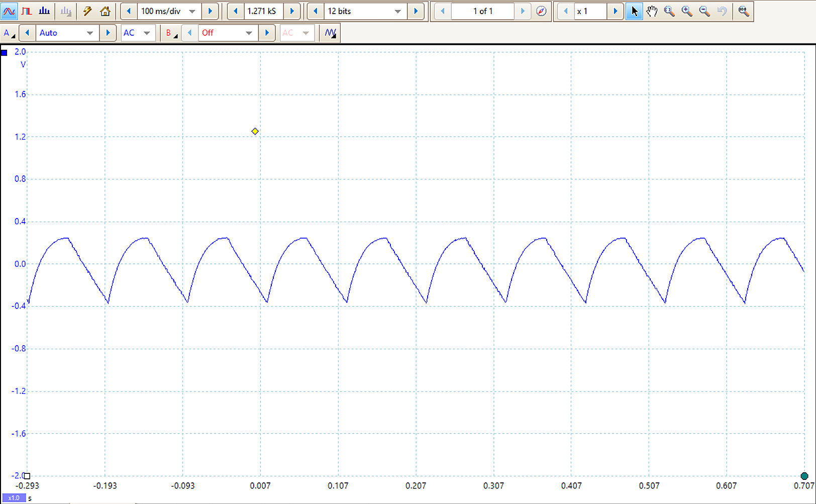The image size is (816, 504).
Task: Open the buffer navigator compass icon
Action: pos(541,11)
